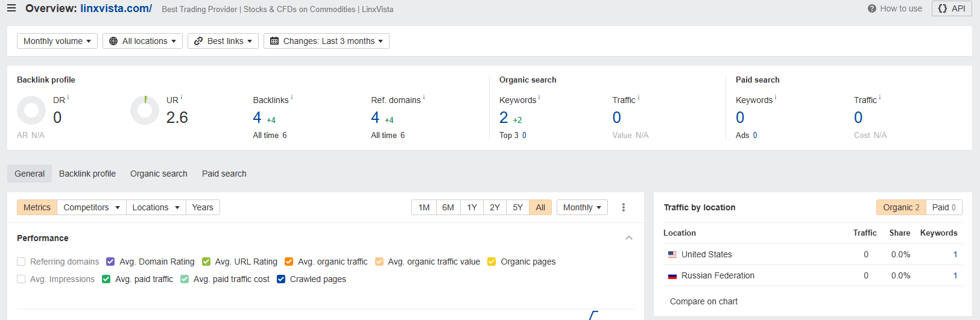This screenshot has height=320, width=980.
Task: Select the Years chart view
Action: pyautogui.click(x=203, y=207)
